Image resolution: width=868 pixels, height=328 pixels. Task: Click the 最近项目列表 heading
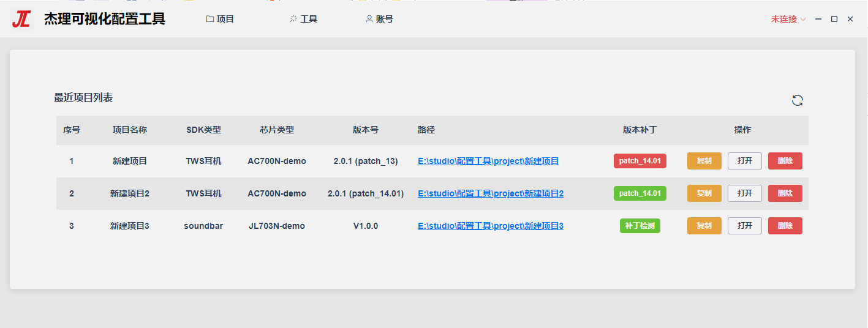83,97
